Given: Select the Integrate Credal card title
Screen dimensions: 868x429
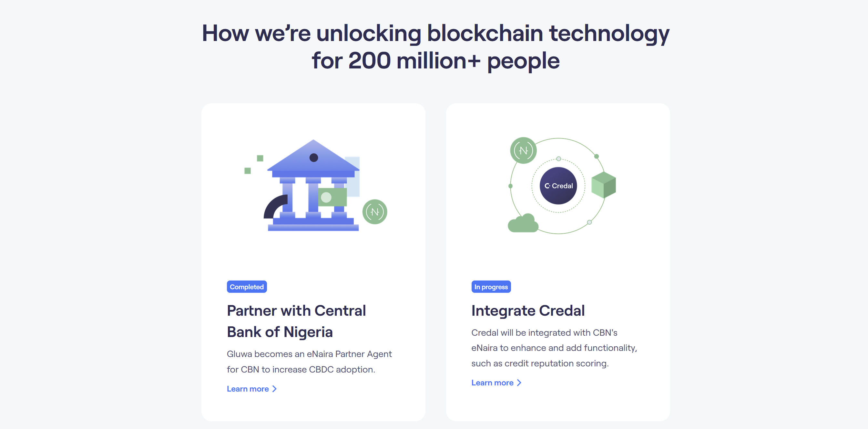Looking at the screenshot, I should pos(528,311).
